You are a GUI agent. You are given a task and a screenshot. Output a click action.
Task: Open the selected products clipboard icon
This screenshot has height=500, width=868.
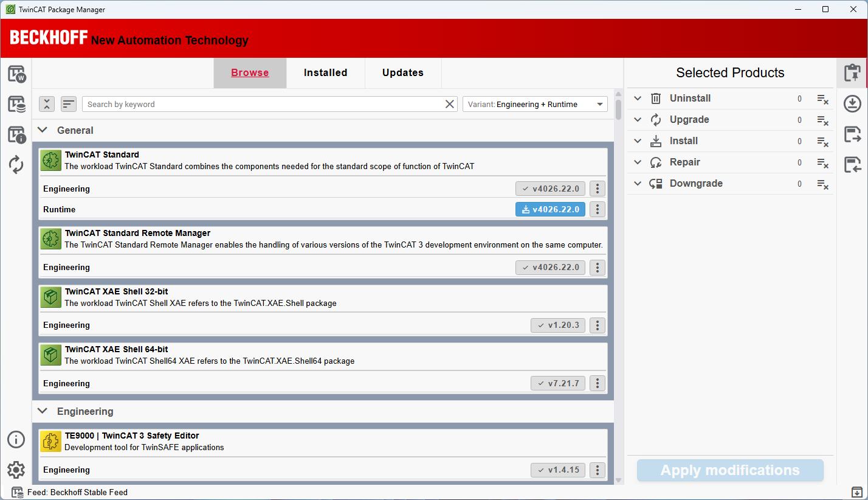point(852,73)
